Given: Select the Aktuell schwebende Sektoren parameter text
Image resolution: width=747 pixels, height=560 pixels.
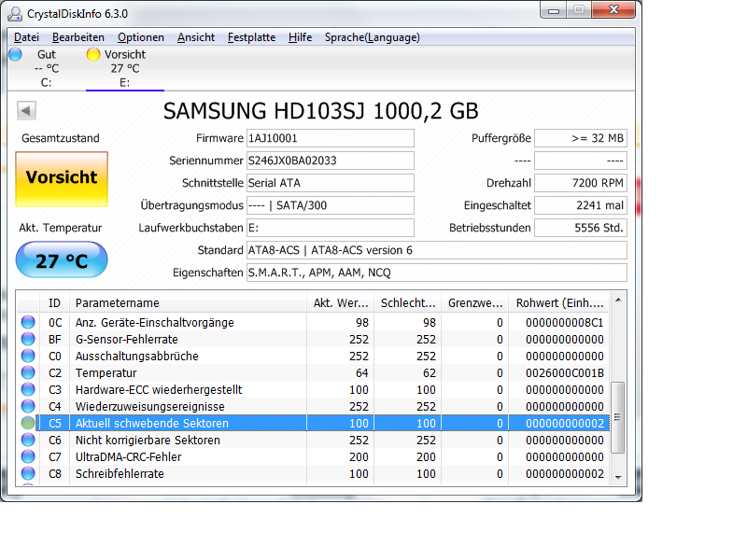Looking at the screenshot, I should point(152,423).
